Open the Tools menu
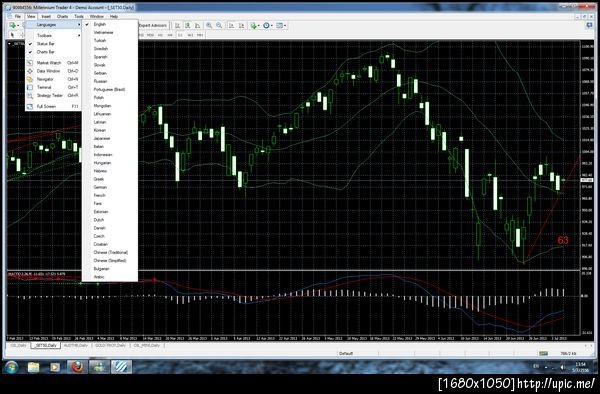Screen dimensions: 600x394 pyautogui.click(x=79, y=16)
